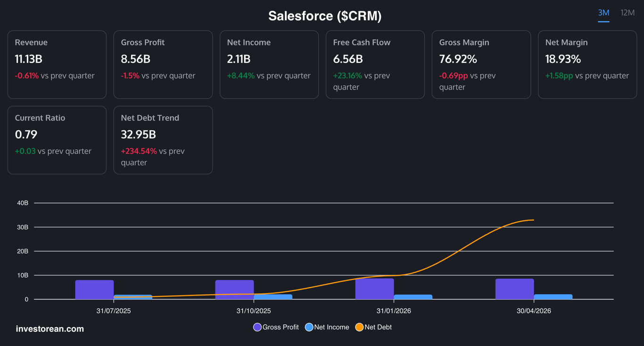Click the Gross Profit bar for 31/07/2025
Viewport: 644px width, 346px height.
pyautogui.click(x=94, y=290)
